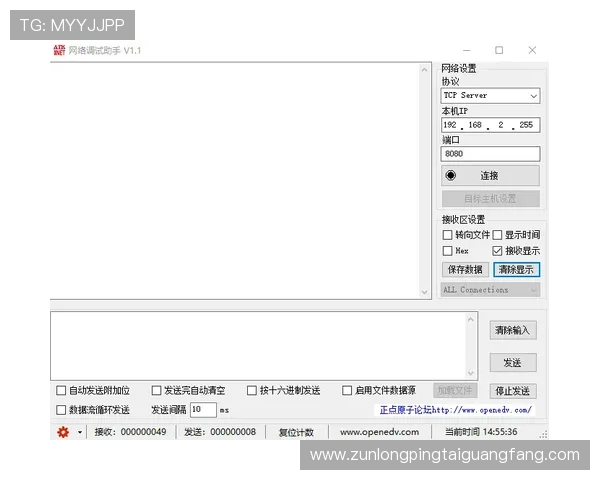Click 复位计数 in the status bar
The image size is (600, 480).
tap(296, 432)
